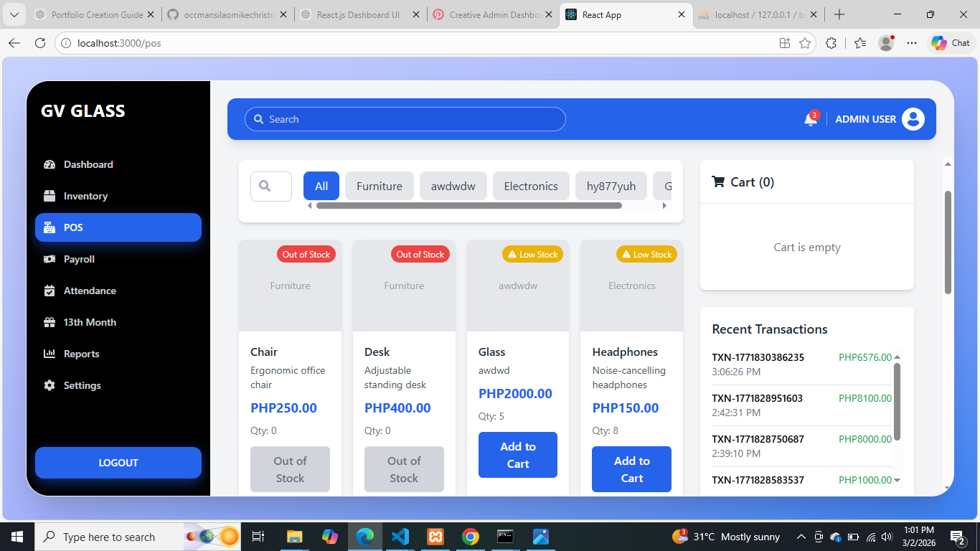Click the Out of Stock badge on Chair
Image resolution: width=980 pixels, height=551 pixels.
[306, 254]
